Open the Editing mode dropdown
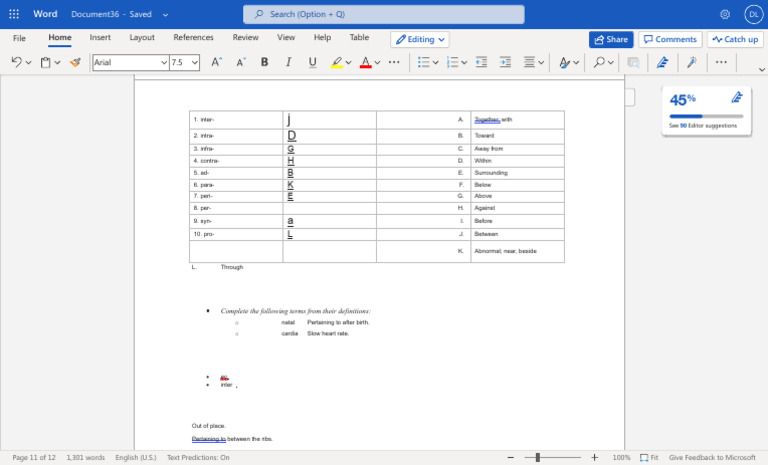This screenshot has width=768, height=465. (420, 39)
